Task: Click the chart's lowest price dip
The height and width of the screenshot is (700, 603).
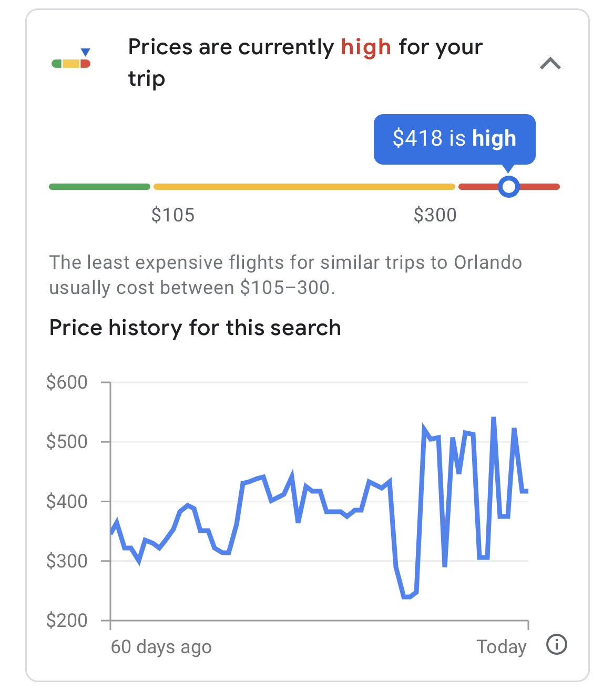Action: pyautogui.click(x=406, y=597)
